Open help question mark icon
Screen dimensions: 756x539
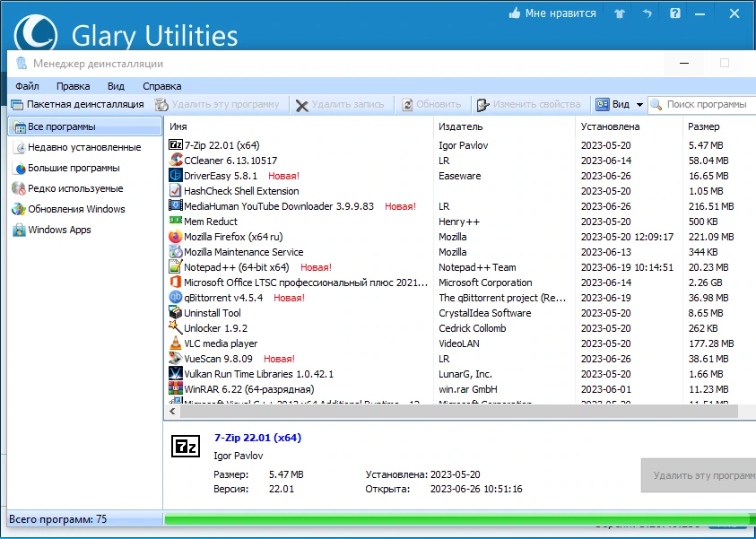pyautogui.click(x=675, y=13)
